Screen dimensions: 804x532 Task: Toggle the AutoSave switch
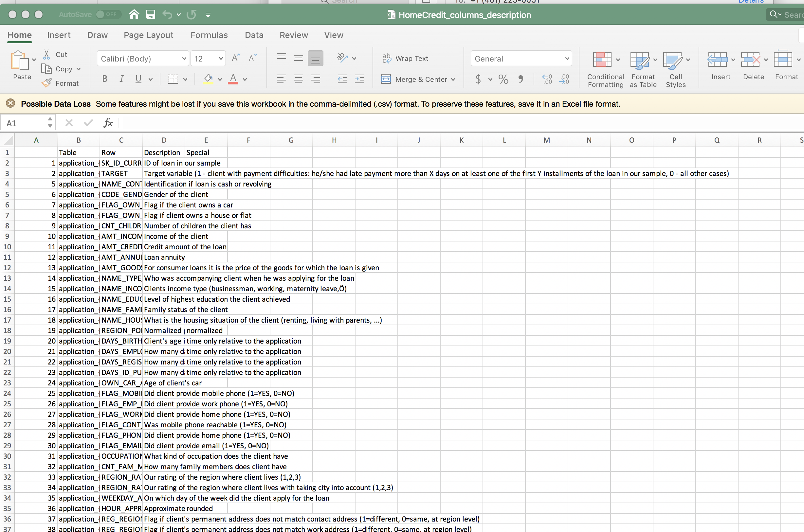click(x=108, y=15)
